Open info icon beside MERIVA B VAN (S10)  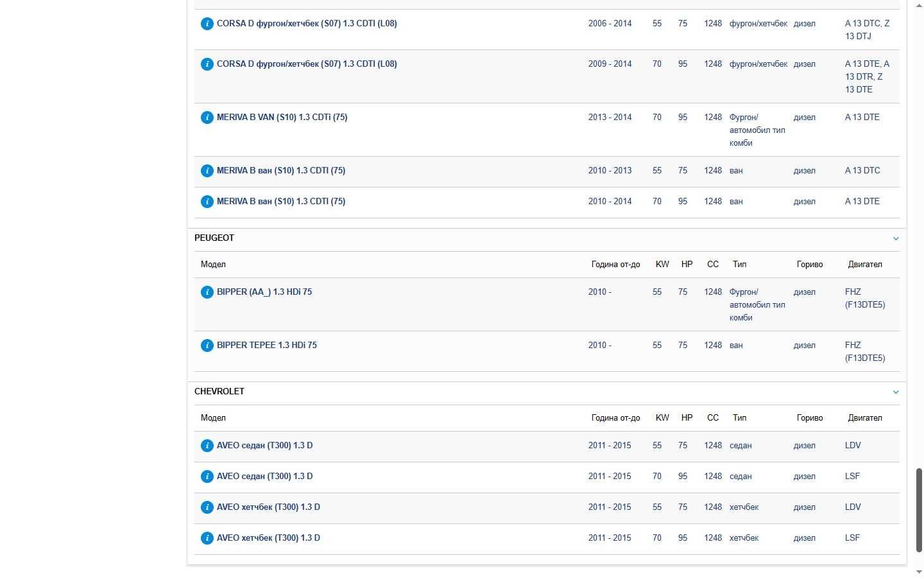[x=207, y=118]
